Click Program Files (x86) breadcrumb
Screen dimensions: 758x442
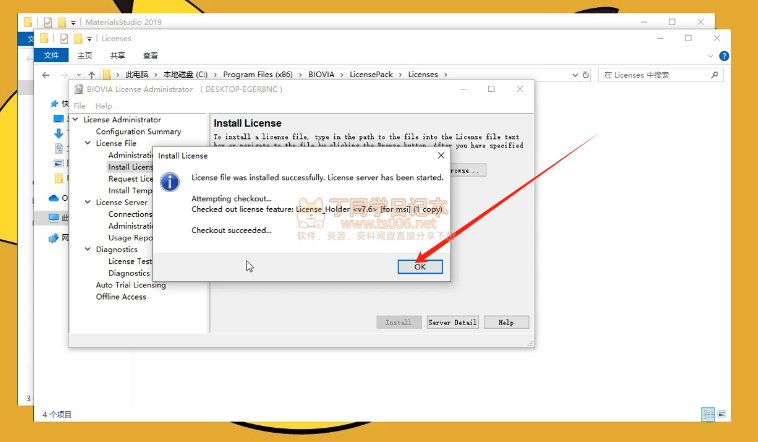(x=258, y=74)
